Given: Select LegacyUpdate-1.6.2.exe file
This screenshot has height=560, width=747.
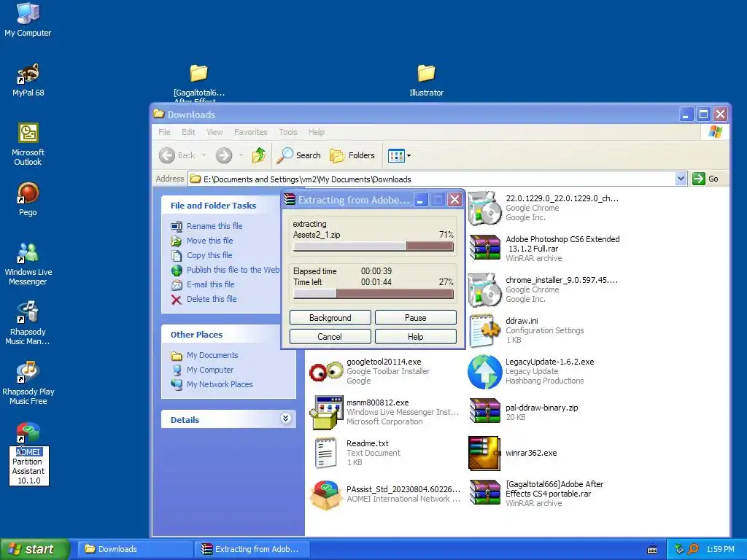Looking at the screenshot, I should point(531,371).
